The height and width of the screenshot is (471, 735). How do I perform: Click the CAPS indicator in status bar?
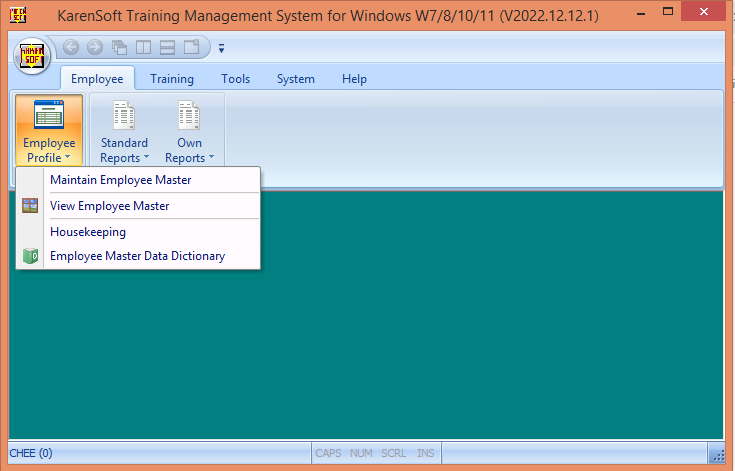(x=328, y=453)
